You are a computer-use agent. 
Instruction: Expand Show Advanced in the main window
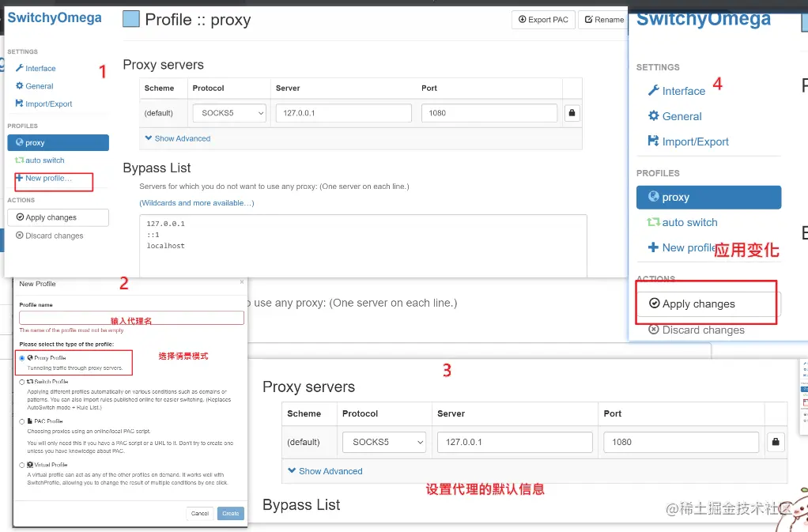pos(178,138)
